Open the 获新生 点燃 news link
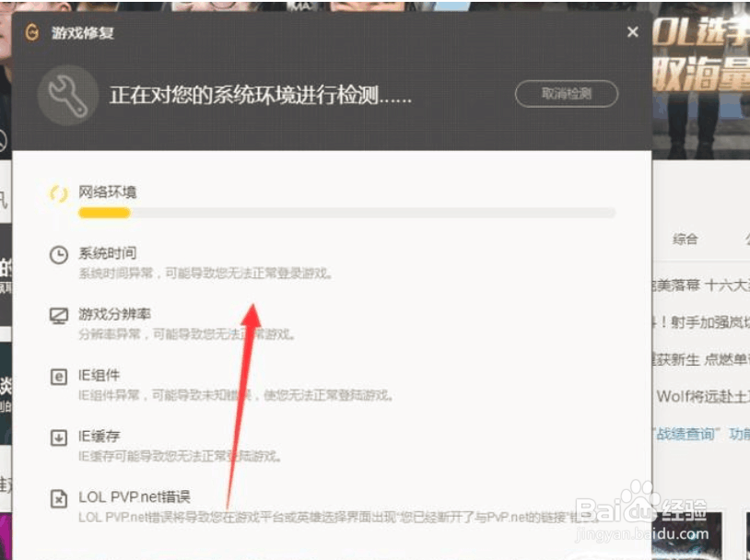The image size is (750, 560). tap(701, 359)
